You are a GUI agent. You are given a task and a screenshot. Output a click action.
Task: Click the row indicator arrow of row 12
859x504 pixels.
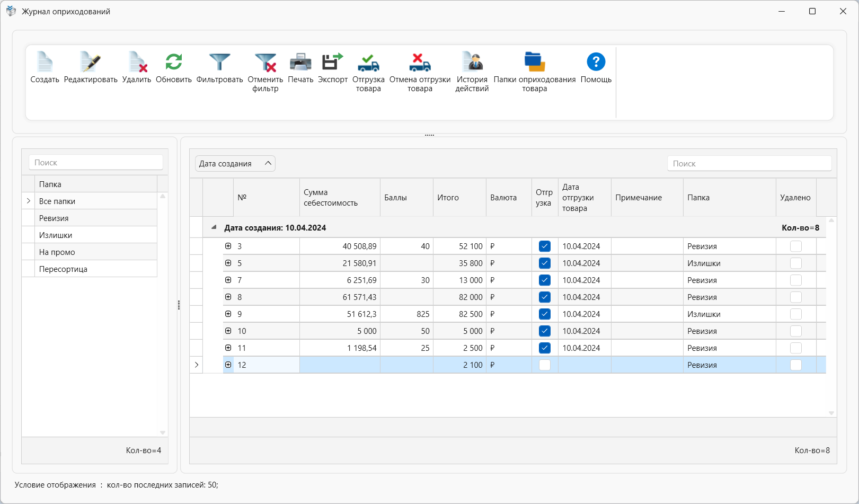(197, 365)
